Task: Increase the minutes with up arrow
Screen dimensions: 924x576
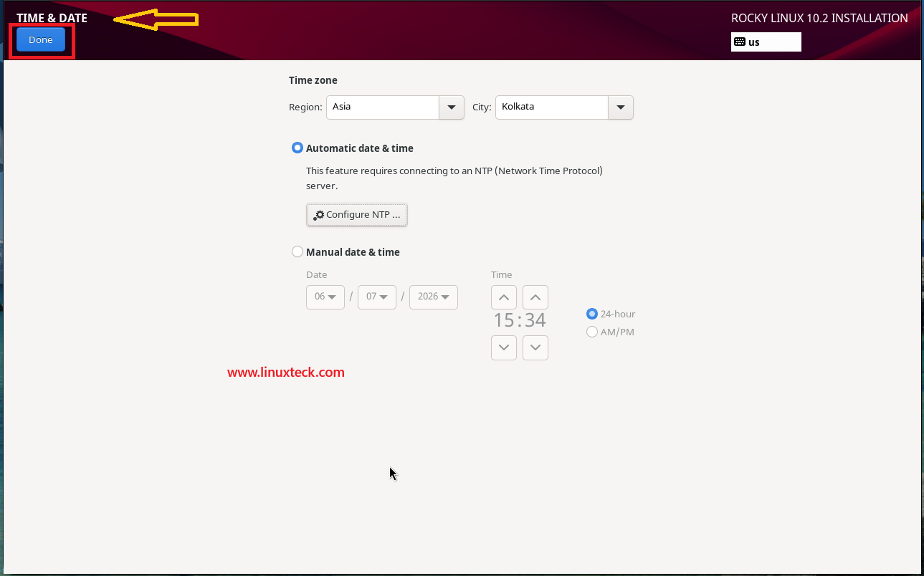Action: coord(535,297)
